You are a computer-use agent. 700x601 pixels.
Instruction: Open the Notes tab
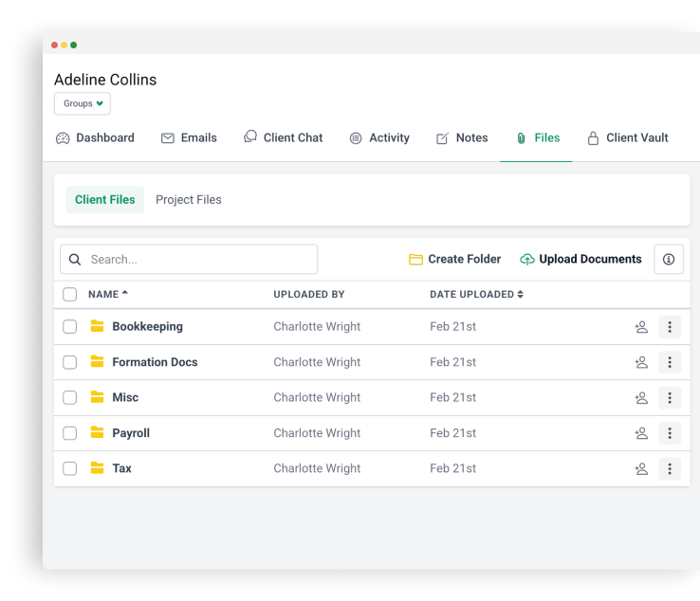coord(462,137)
